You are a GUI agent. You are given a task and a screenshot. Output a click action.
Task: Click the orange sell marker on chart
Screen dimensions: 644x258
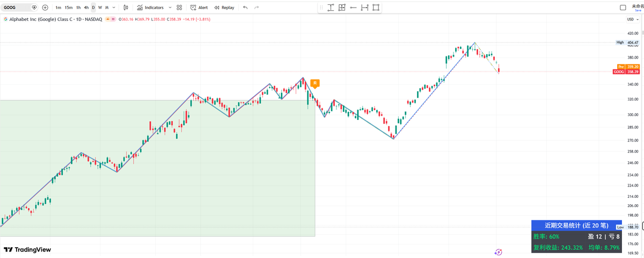tap(316, 83)
